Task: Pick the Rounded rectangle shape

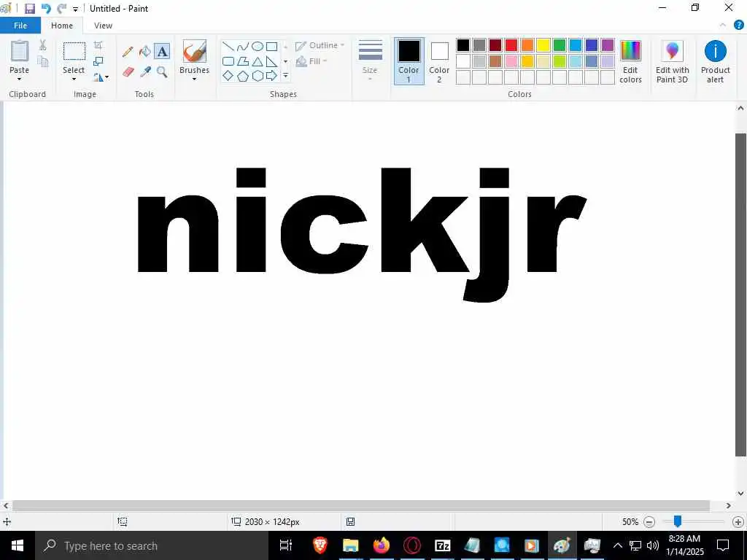Action: [x=228, y=61]
